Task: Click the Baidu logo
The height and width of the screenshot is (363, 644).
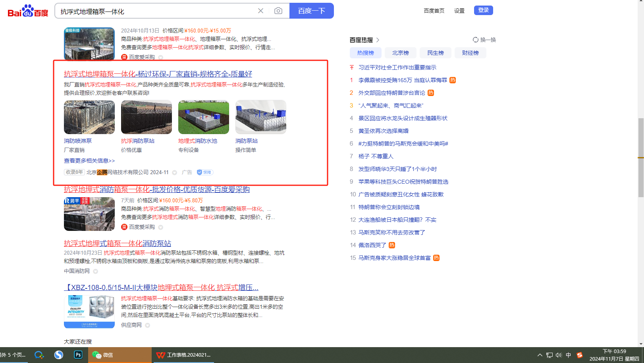Action: pos(28,11)
